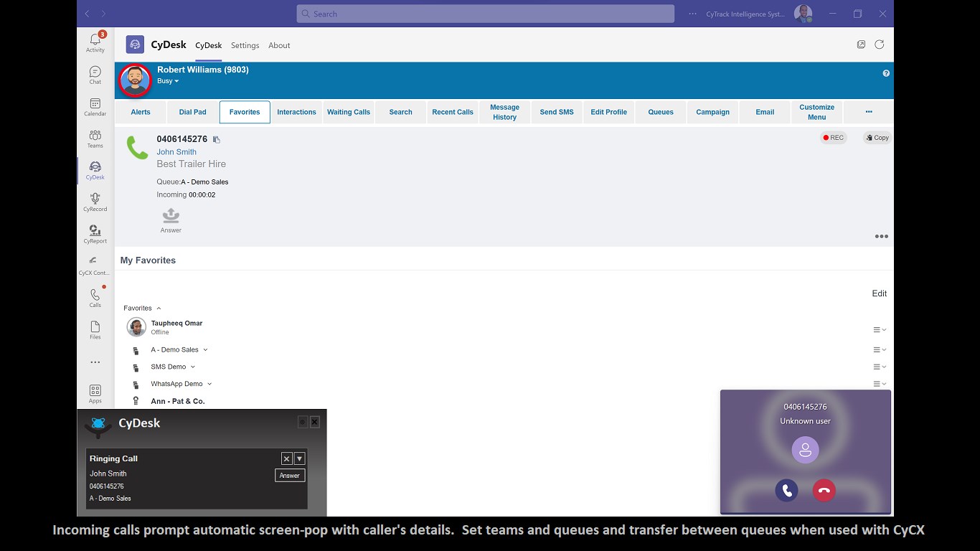Open the CyCX Cont... app in sidebar
The height and width of the screenshot is (551, 980).
(95, 265)
